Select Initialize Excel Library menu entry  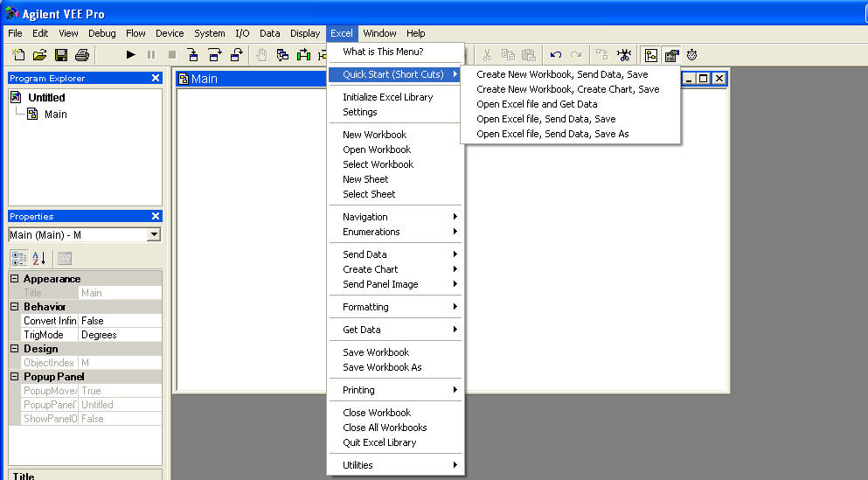(x=387, y=97)
